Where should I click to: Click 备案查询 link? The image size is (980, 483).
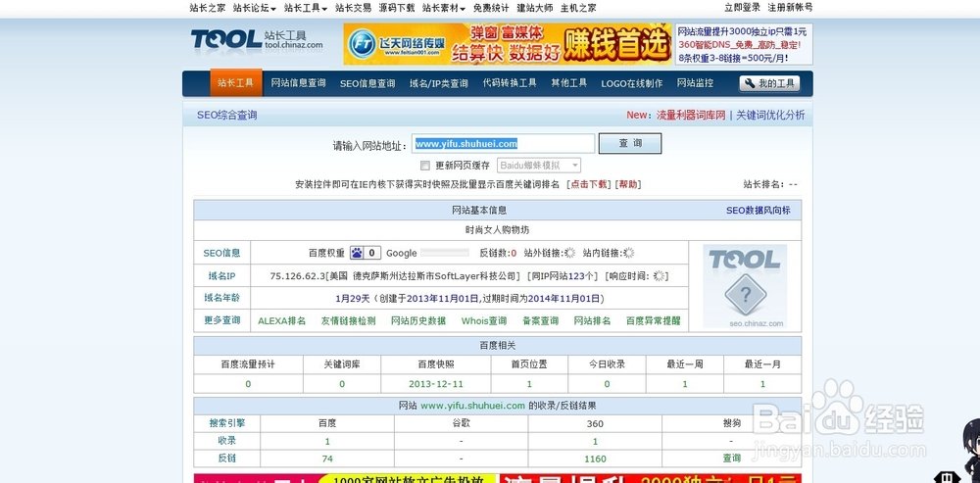540,320
